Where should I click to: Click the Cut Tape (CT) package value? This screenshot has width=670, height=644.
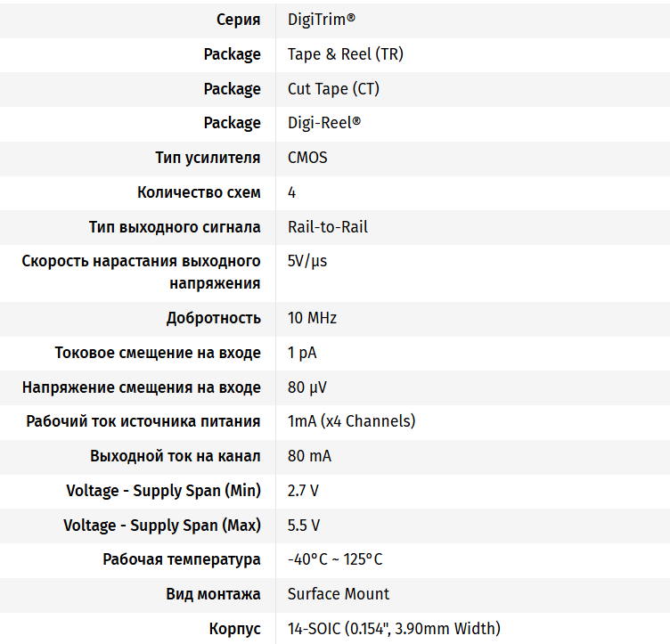point(334,89)
